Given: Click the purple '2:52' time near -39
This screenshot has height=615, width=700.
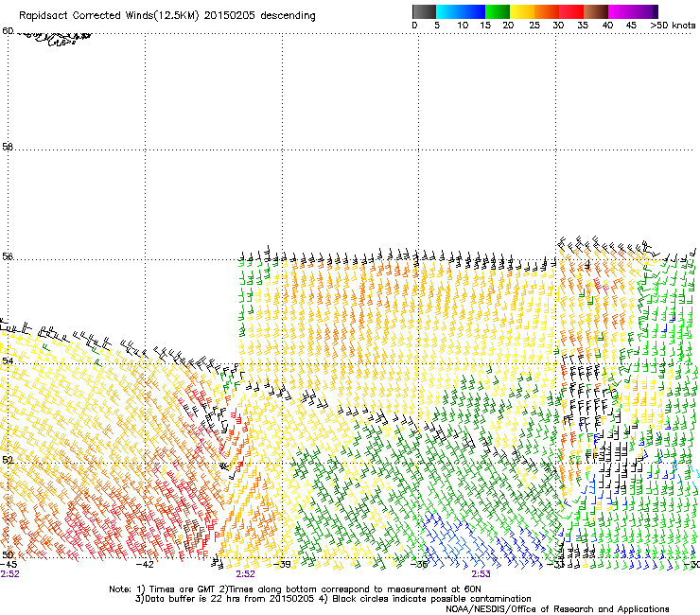Looking at the screenshot, I should coord(246,574).
